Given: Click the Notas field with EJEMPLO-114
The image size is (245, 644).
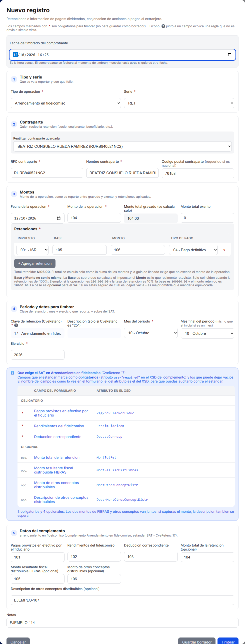Looking at the screenshot, I should point(122,623).
